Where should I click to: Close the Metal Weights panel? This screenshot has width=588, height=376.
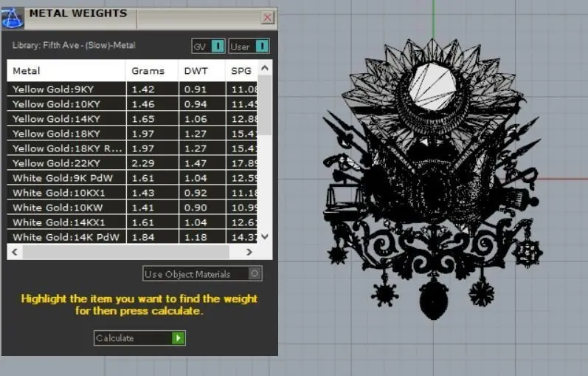click(x=267, y=17)
